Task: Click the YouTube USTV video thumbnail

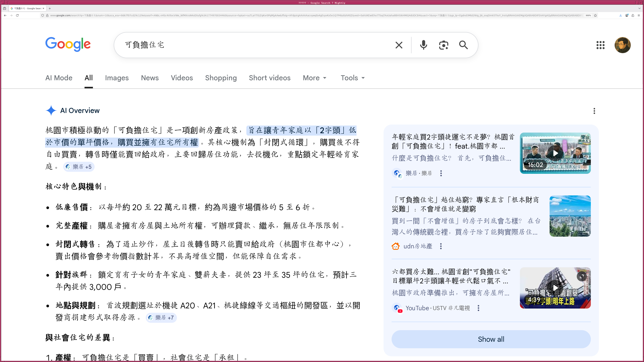Action: pos(555,288)
